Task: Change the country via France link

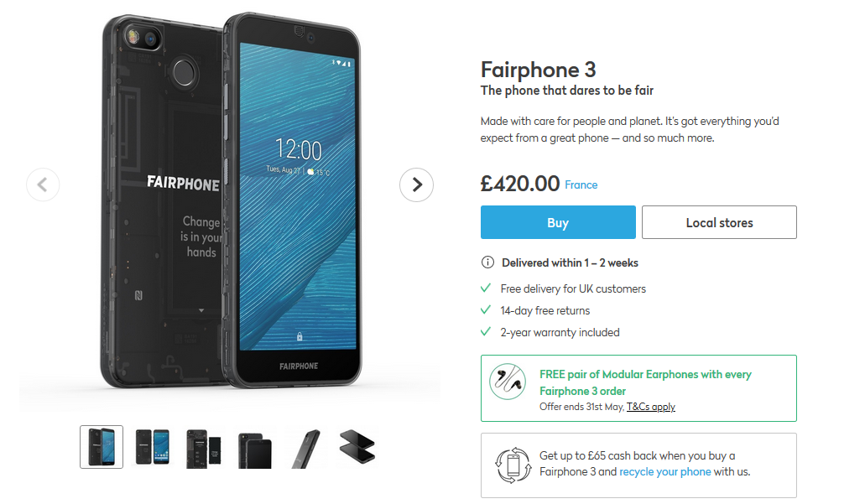Action: [581, 184]
